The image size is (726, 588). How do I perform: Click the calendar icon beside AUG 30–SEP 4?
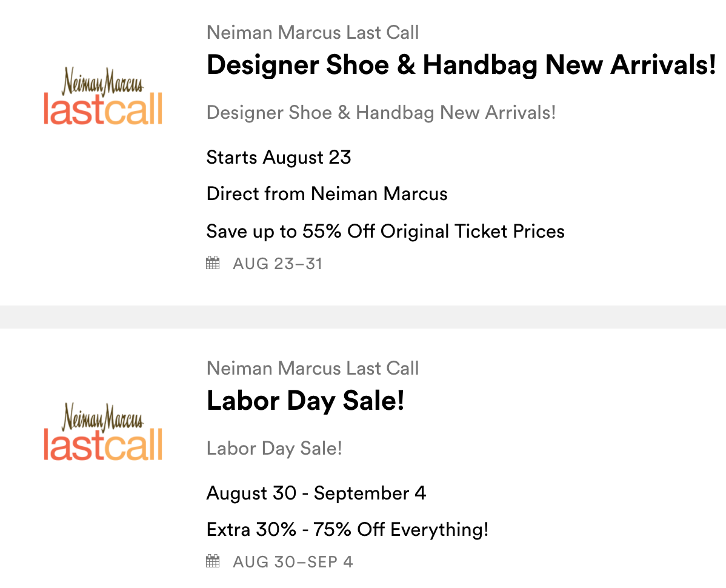point(213,561)
